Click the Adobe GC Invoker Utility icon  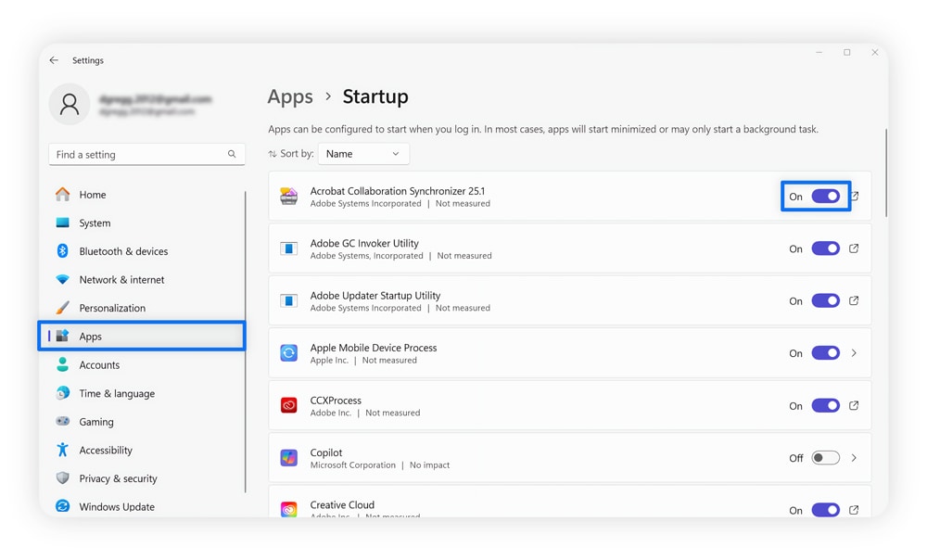pyautogui.click(x=288, y=248)
